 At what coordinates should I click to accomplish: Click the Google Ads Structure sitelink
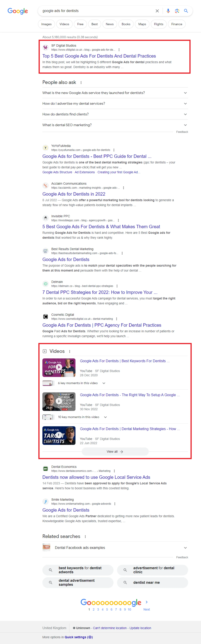click(57, 172)
